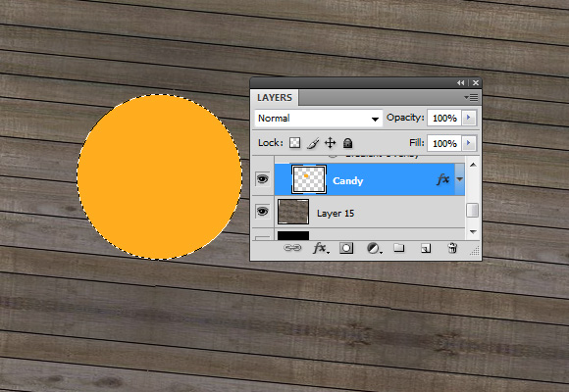Expand Candy layer effects arrow
Viewport: 569px width, 392px height.
point(460,179)
